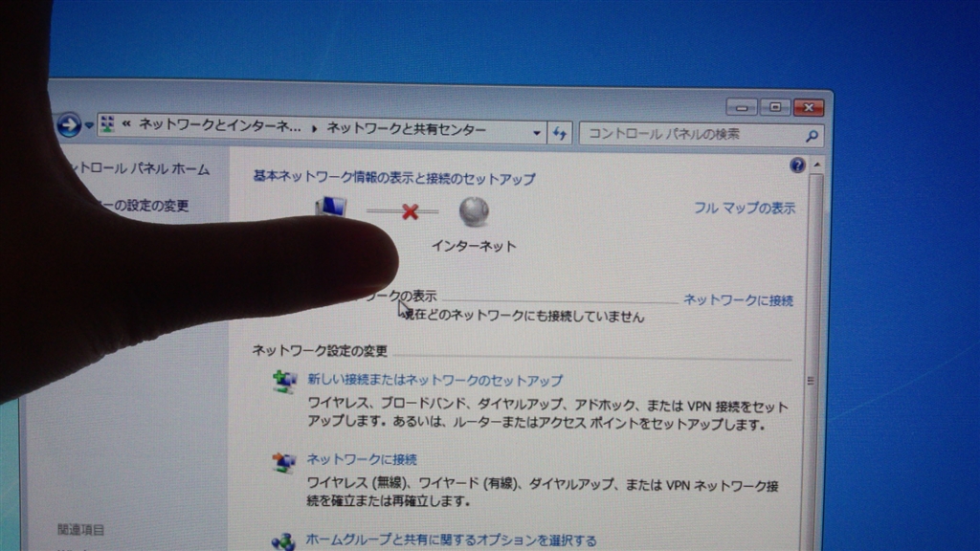This screenshot has height=551, width=980.
Task: Click the red X network error icon
Action: point(410,211)
